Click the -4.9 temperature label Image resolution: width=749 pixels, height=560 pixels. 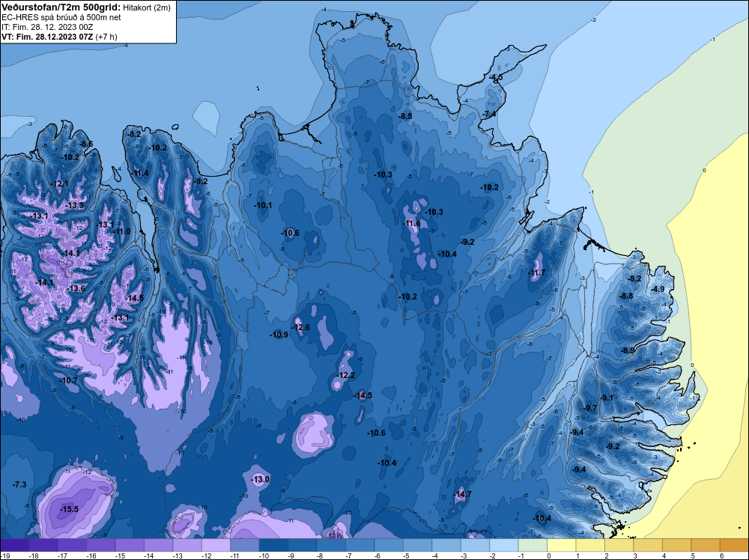658,289
